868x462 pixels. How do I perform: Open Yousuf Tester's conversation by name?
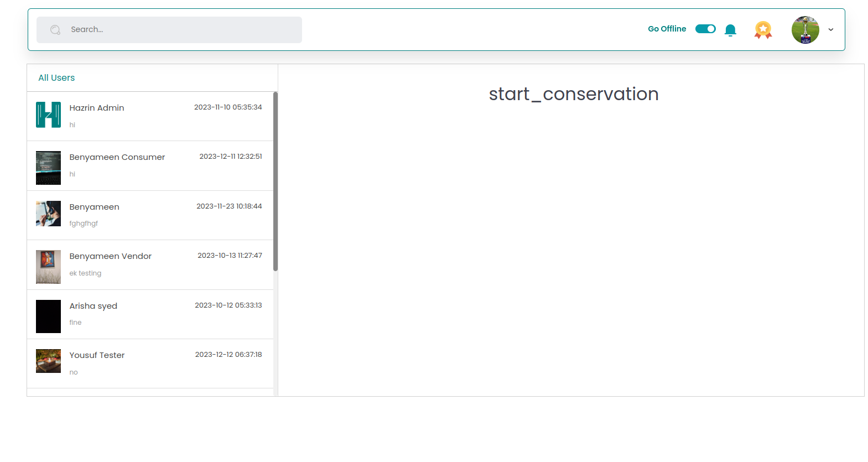click(97, 355)
